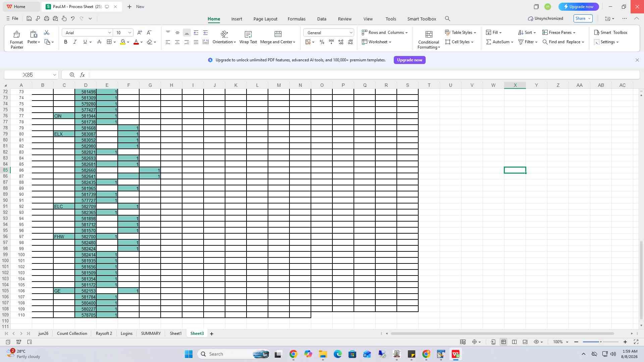
Task: Open Conditional Formatting tool
Action: (428, 40)
